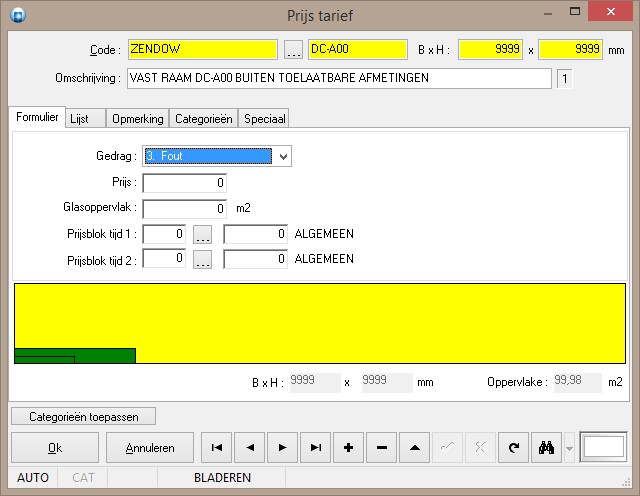The width and height of the screenshot is (640, 496).
Task: Click the post edit checkmark icon
Action: coord(447,448)
